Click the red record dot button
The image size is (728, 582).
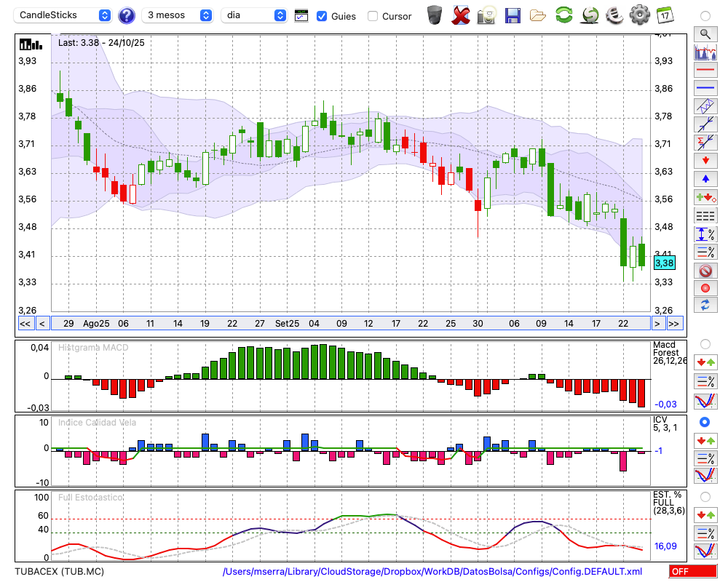point(705,288)
